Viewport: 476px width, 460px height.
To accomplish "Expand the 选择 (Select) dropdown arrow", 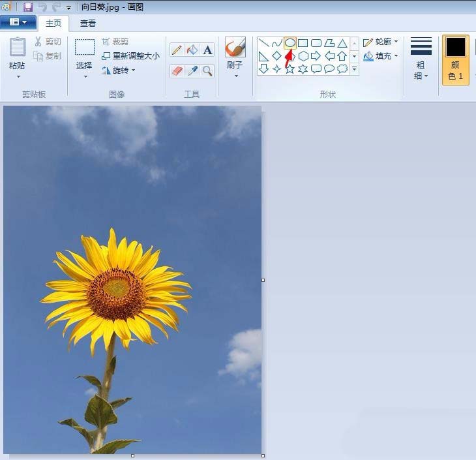I will tap(85, 76).
